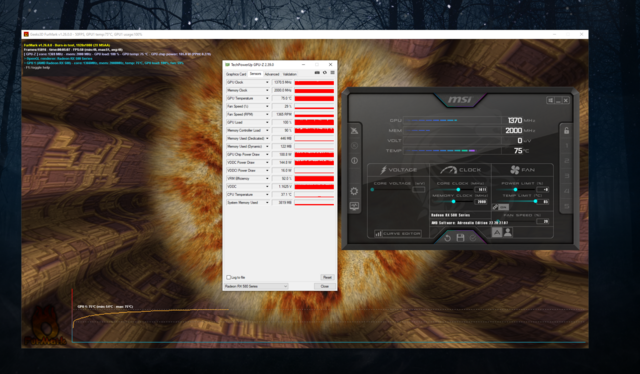Expand the GPU Clock sensor dropdown arrow
Image resolution: width=640 pixels, height=374 pixels.
coord(267,82)
